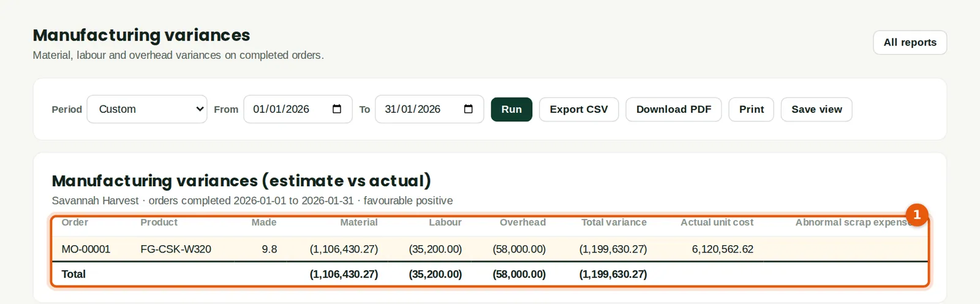Export the report as CSV
This screenshot has height=304, width=980.
pos(579,109)
